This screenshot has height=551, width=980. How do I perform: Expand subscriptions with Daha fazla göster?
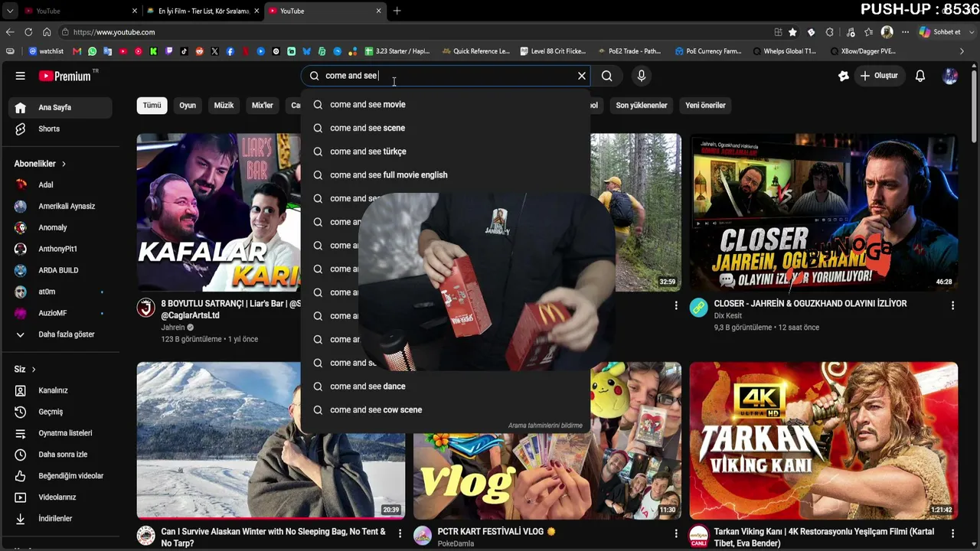(60, 334)
